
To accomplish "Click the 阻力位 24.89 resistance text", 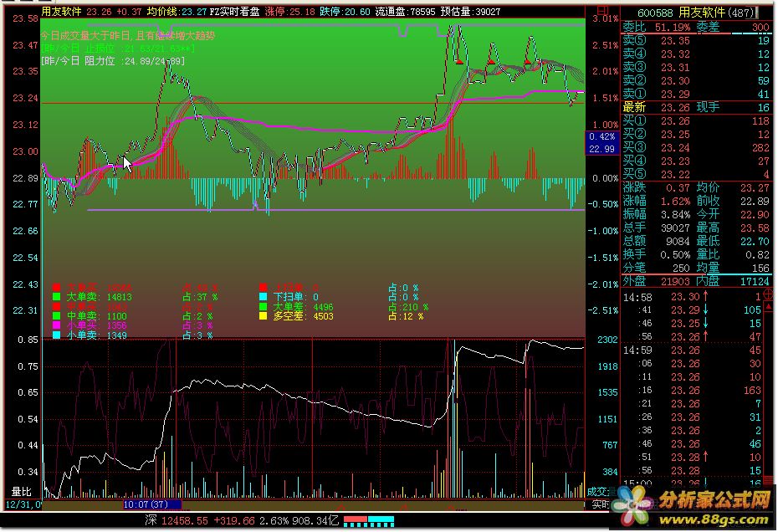I will 113,61.
